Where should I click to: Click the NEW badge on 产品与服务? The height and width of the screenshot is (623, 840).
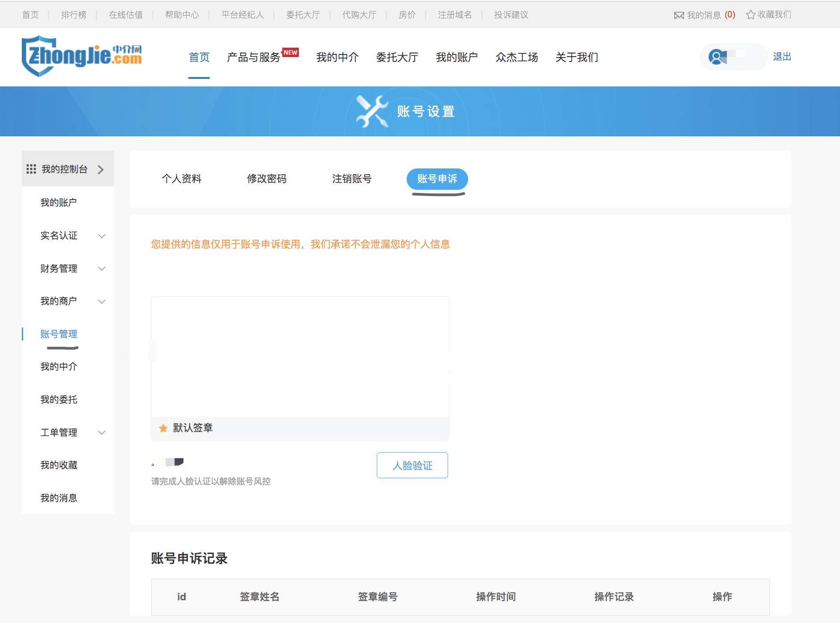click(x=290, y=52)
